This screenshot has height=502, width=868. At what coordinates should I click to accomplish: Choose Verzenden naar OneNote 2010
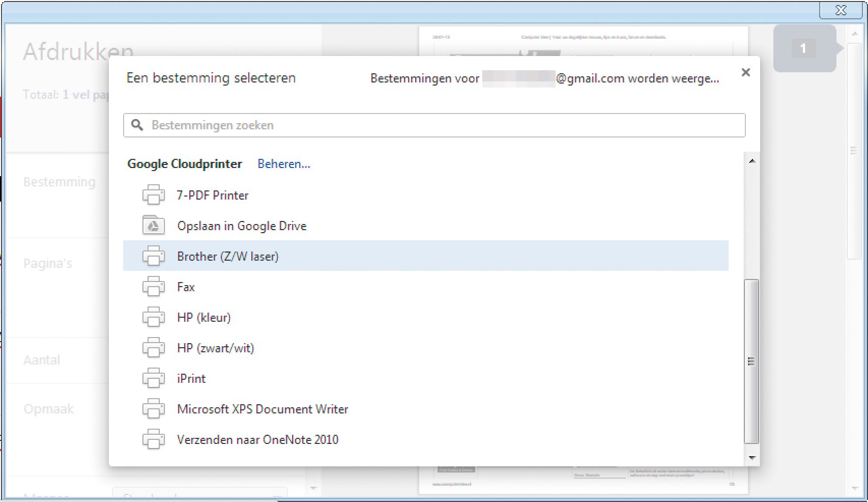point(426,439)
